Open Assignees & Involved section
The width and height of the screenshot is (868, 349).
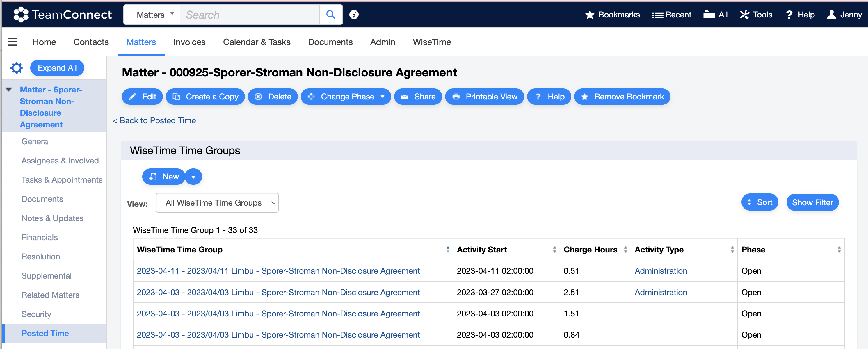click(x=60, y=161)
